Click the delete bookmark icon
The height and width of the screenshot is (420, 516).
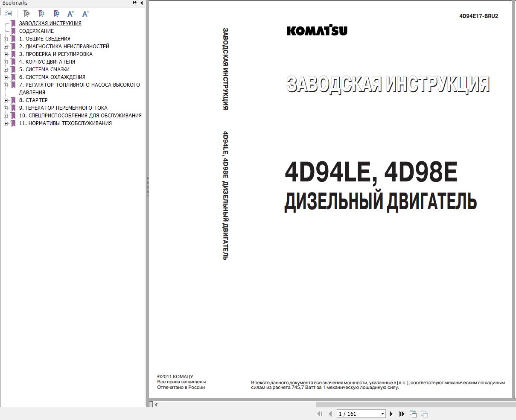pyautogui.click(x=26, y=14)
